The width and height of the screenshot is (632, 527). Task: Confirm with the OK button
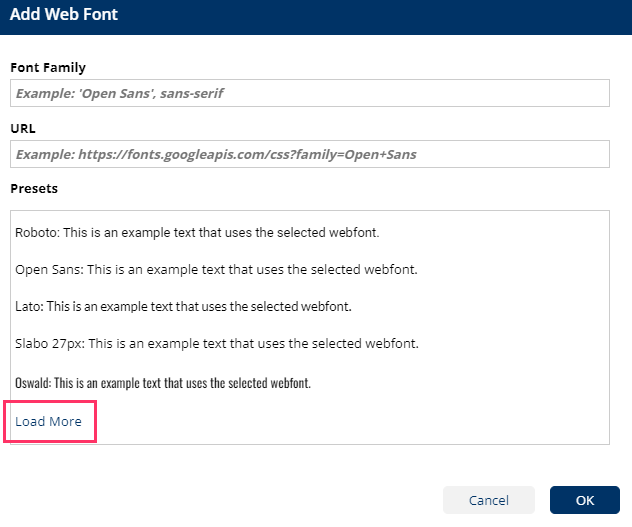pos(584,500)
